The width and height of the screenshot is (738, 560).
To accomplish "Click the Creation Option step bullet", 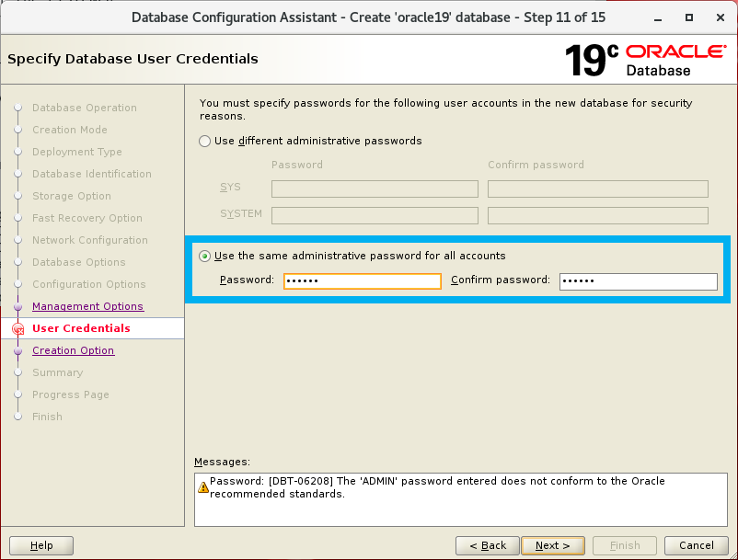I will click(17, 351).
